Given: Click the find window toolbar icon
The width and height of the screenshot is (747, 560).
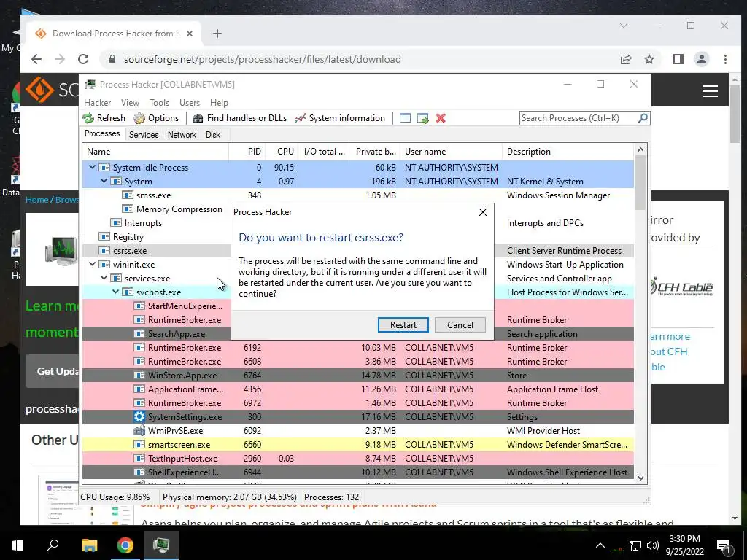Looking at the screenshot, I should (x=405, y=118).
